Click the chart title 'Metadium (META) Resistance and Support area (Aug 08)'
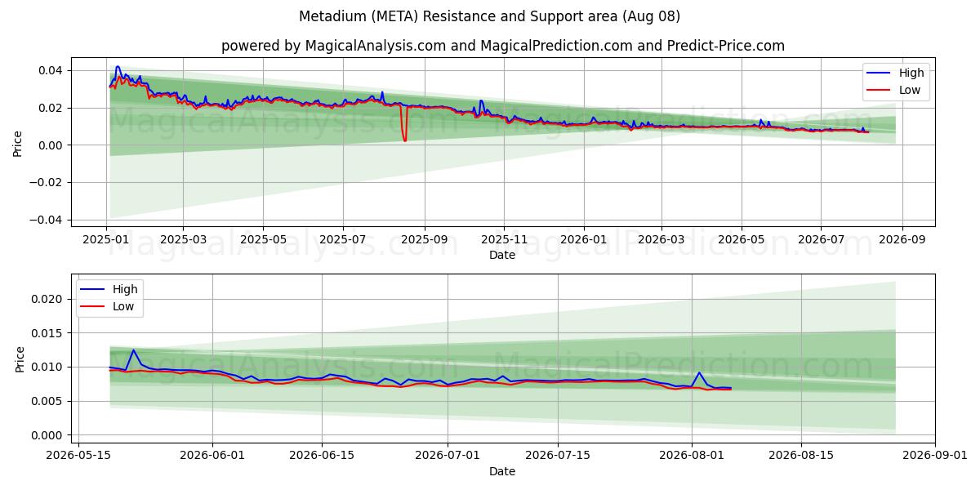The image size is (980, 490). 489,16
